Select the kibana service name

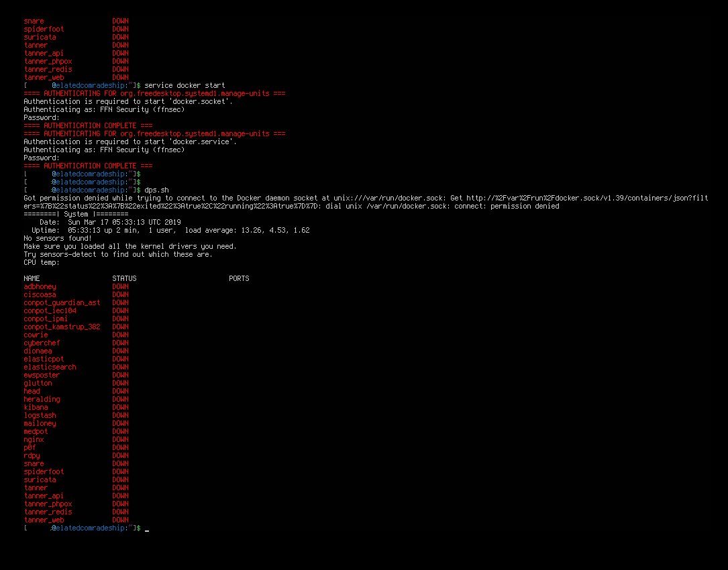[36, 407]
